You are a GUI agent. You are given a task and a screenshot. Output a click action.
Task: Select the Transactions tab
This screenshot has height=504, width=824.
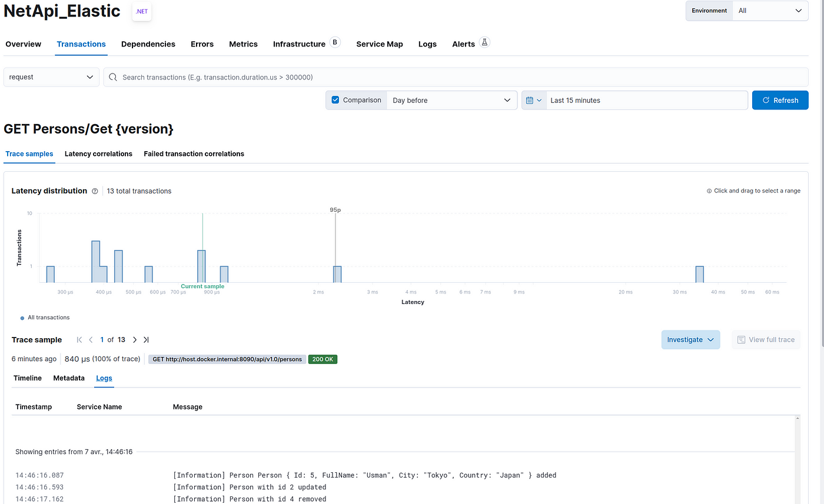81,44
